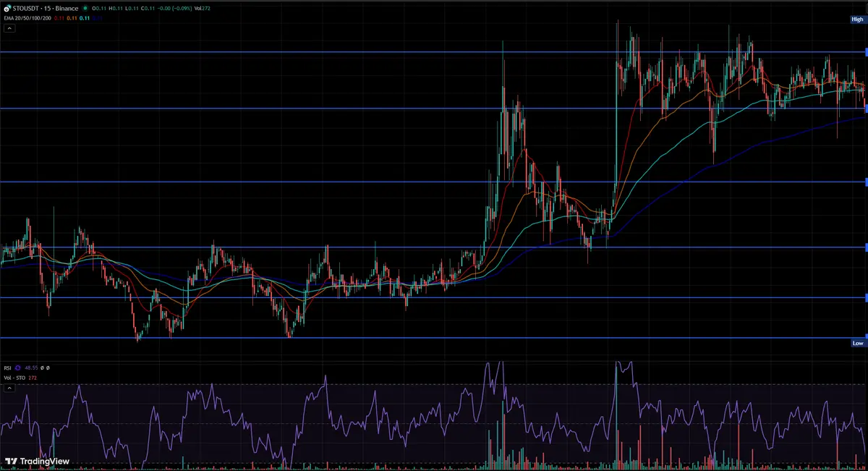The image size is (868, 471).
Task: Collapse the RSI pane indicator legend
Action: click(9, 389)
